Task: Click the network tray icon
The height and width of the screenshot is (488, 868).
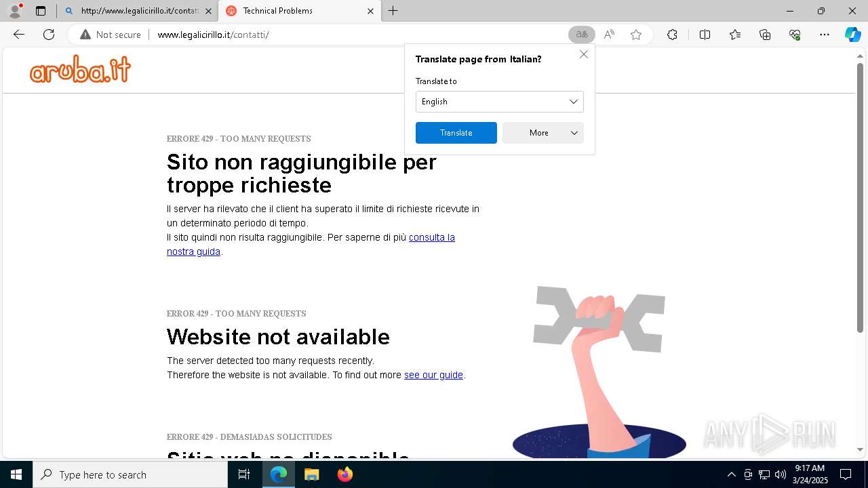Action: click(764, 474)
